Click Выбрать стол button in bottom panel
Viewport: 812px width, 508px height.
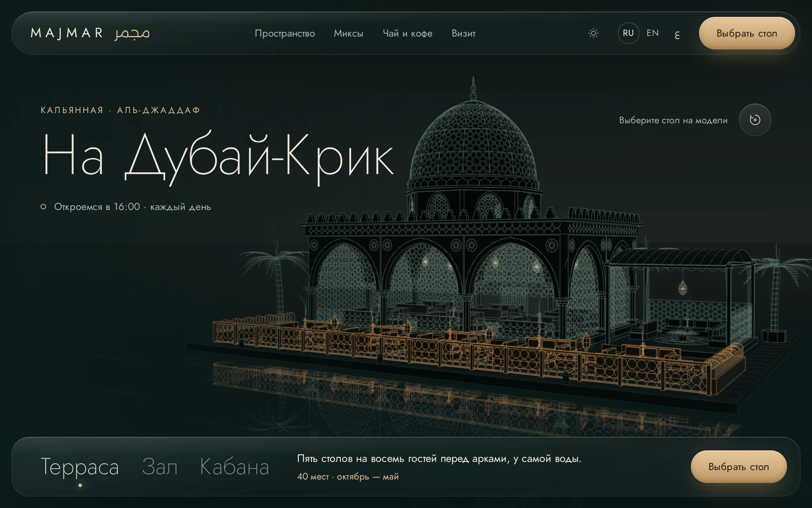[739, 467]
